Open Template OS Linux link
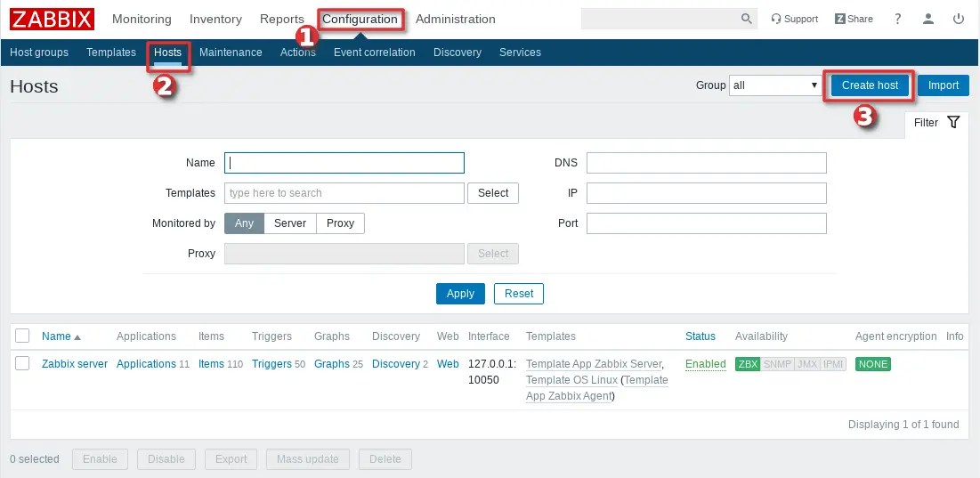980x478 pixels. click(571, 380)
